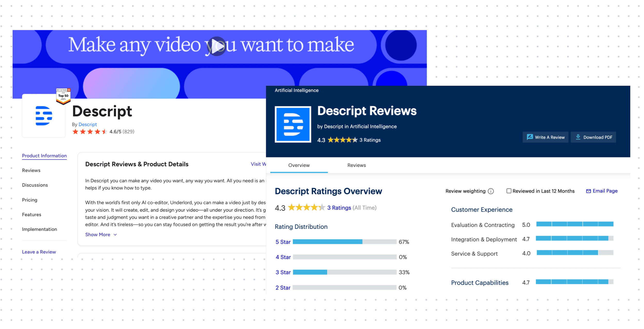Click the blue Descript icon in dark header
This screenshot has height=329, width=644.
(x=293, y=124)
